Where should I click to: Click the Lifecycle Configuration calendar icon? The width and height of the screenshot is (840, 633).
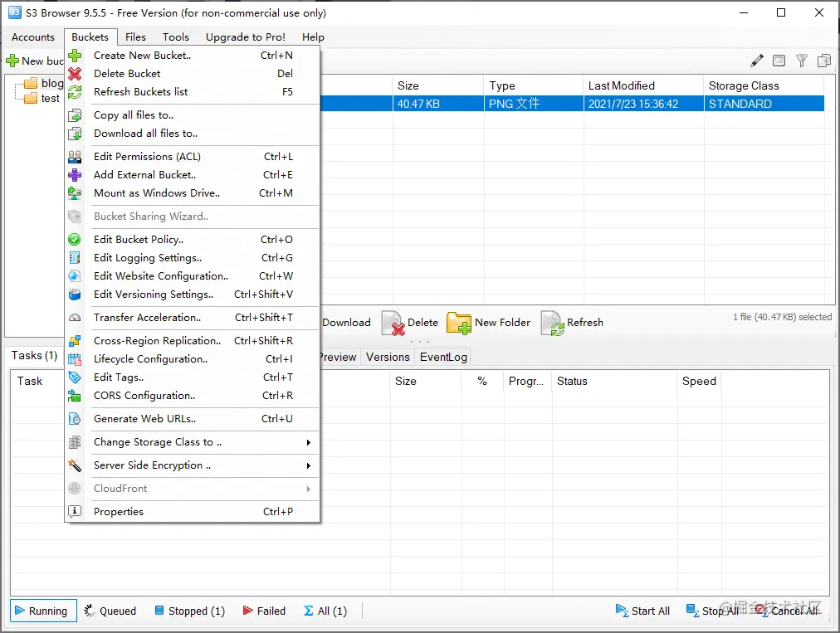tap(75, 358)
